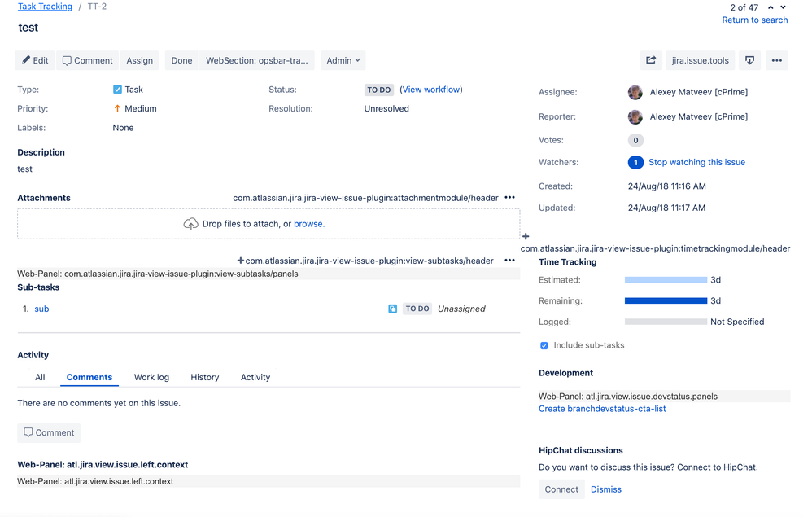Click the Assign button
The image size is (812, 517).
tap(139, 60)
